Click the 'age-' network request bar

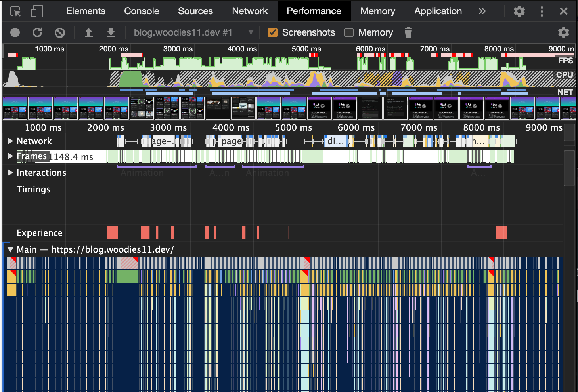pyautogui.click(x=163, y=141)
